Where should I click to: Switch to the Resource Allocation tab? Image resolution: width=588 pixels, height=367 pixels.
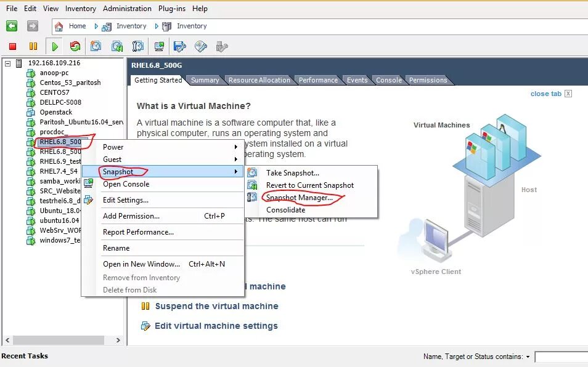[x=259, y=80]
